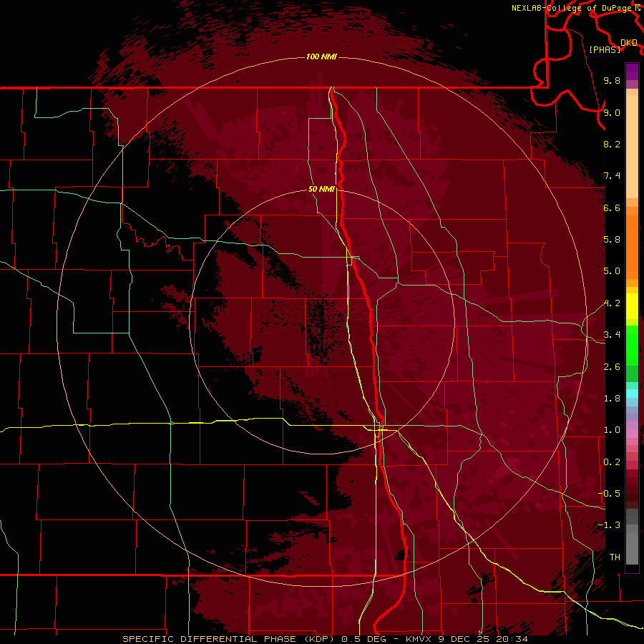The height and width of the screenshot is (644, 644).
Task: Click the 5.0 legend value
Action: click(x=612, y=271)
